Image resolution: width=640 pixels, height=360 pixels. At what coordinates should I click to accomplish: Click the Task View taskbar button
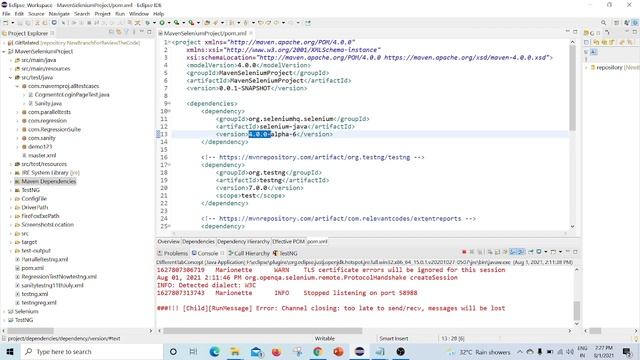(x=193, y=351)
